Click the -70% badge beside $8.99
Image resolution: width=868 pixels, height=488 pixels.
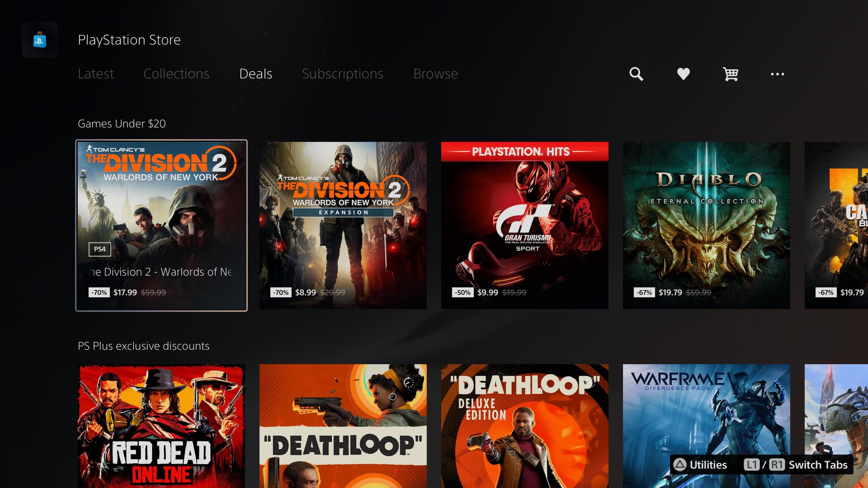[281, 292]
